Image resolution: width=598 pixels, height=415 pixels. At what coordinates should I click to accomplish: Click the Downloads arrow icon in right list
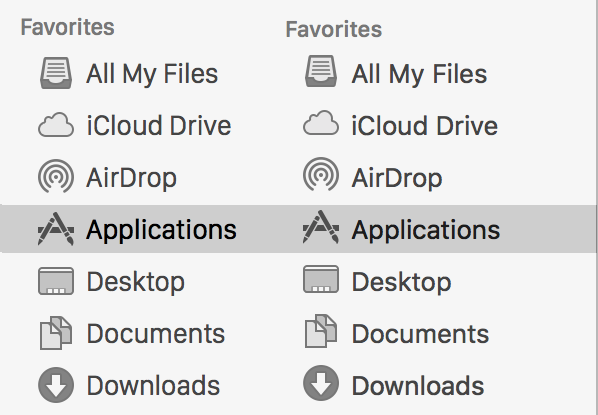pos(321,383)
